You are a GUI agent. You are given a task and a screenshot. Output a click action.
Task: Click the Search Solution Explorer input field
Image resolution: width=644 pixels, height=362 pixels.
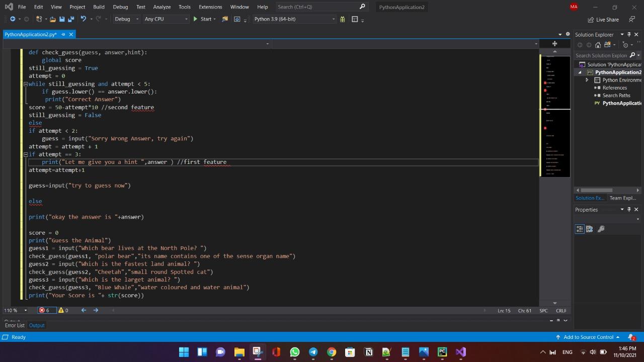pyautogui.click(x=601, y=55)
